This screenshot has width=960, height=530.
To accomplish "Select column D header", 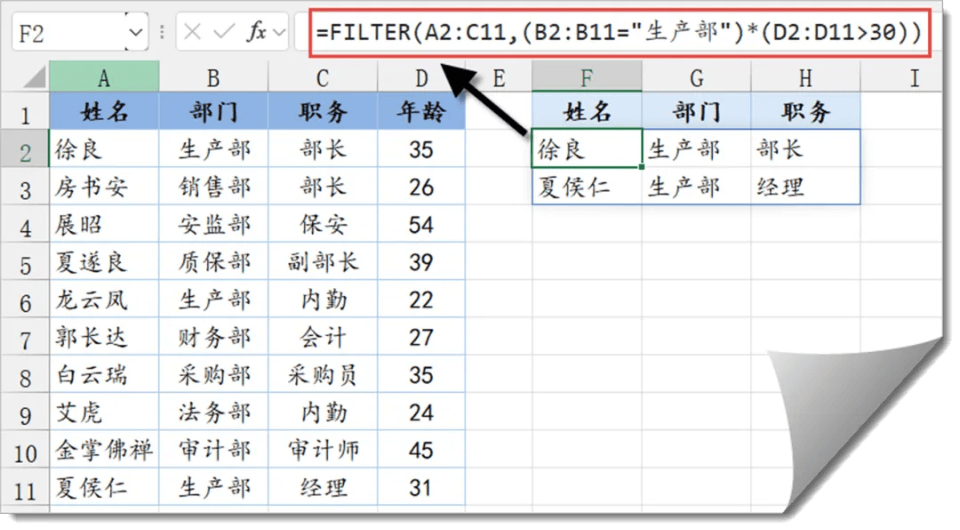I will (421, 77).
